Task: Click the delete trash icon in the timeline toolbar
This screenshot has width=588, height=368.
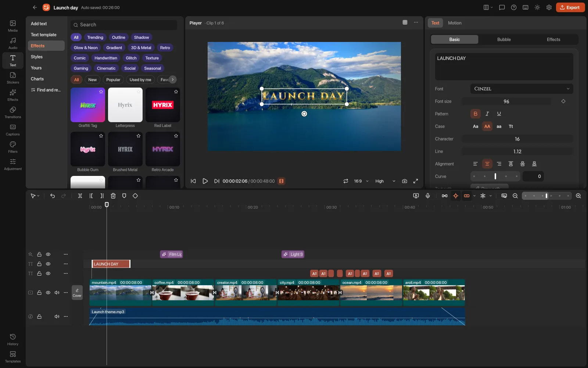Action: pyautogui.click(x=113, y=196)
